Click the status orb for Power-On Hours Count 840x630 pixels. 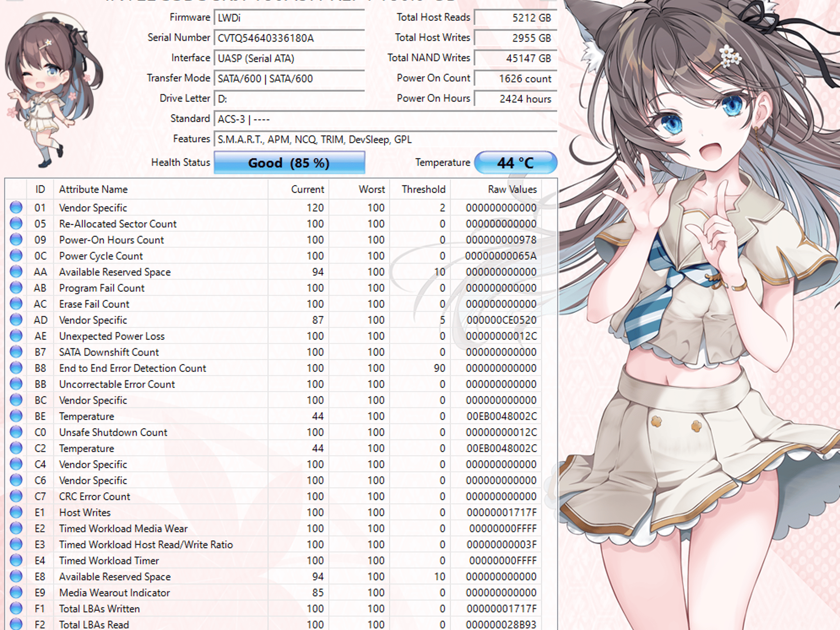(16, 240)
